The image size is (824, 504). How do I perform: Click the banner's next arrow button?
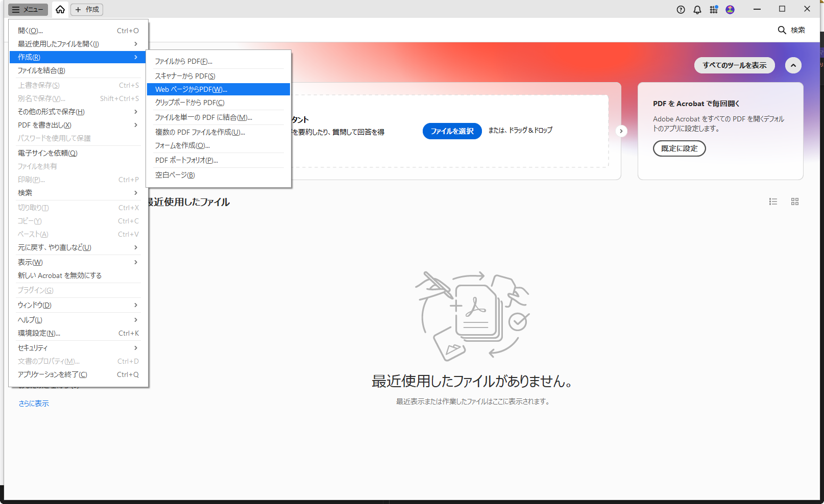point(621,131)
